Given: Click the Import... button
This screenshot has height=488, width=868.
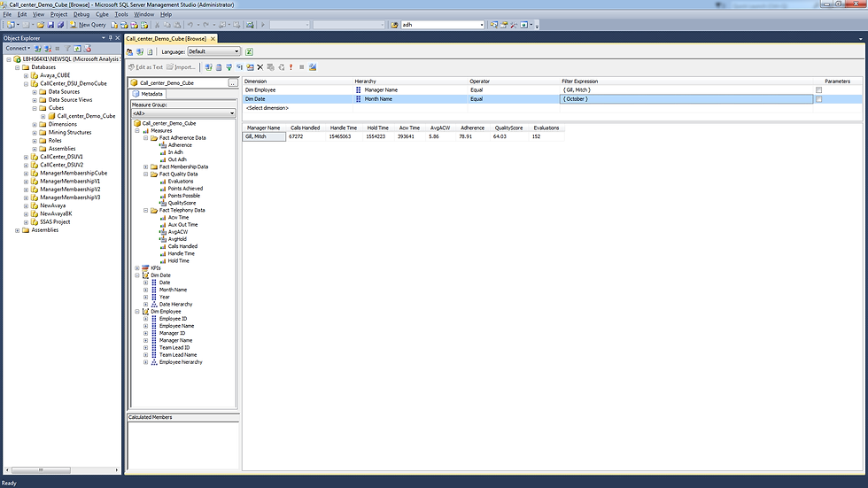Looking at the screenshot, I should point(181,67).
